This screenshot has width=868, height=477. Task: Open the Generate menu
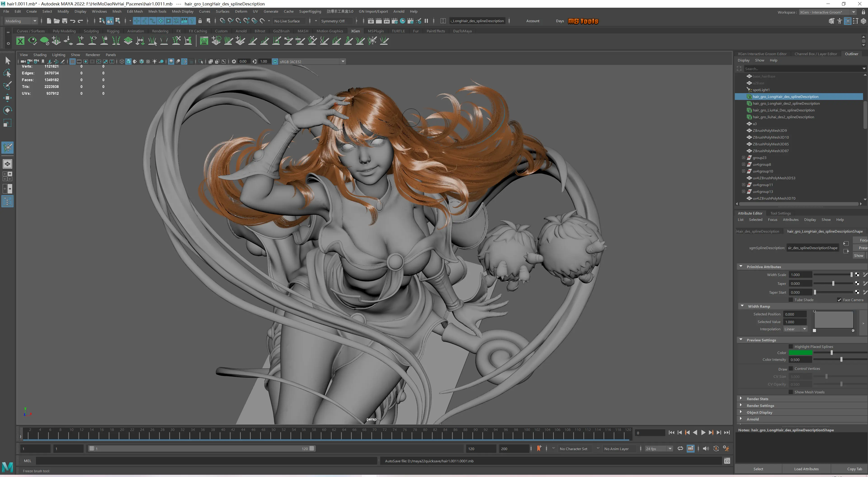(x=271, y=11)
